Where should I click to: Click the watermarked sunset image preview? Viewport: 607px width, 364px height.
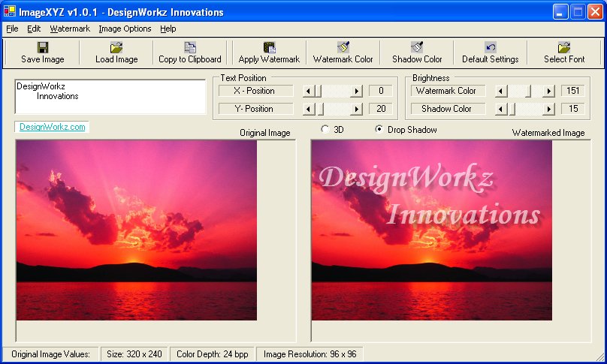point(432,230)
